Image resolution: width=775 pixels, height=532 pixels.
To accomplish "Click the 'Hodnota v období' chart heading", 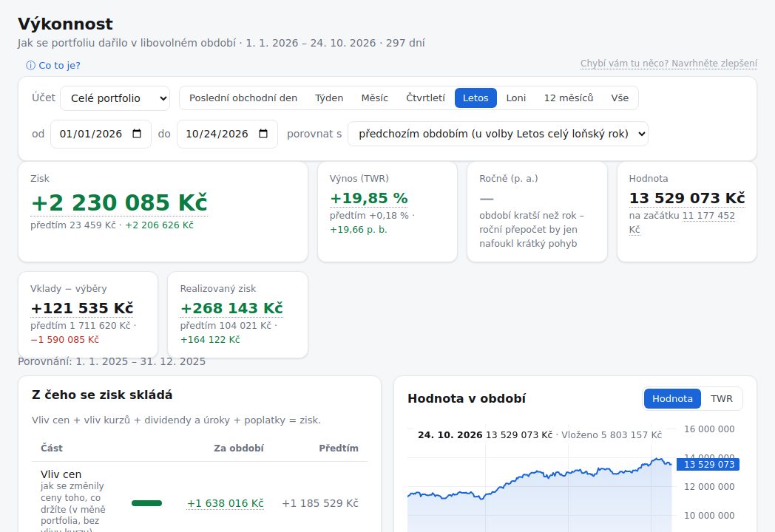I will coord(467,398).
